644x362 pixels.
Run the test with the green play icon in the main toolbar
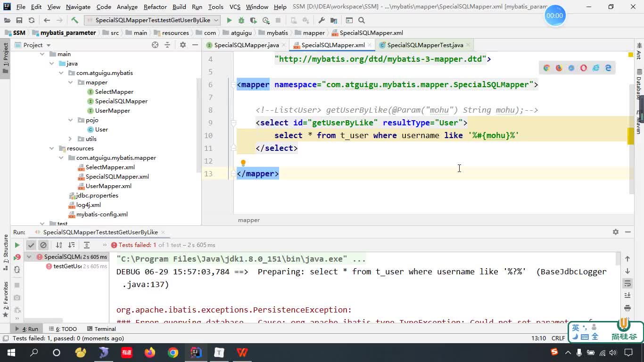coord(229,20)
